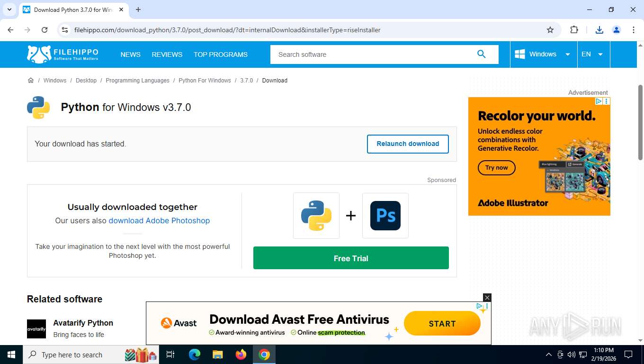Open the tab search dropdown arrow

[9, 9]
